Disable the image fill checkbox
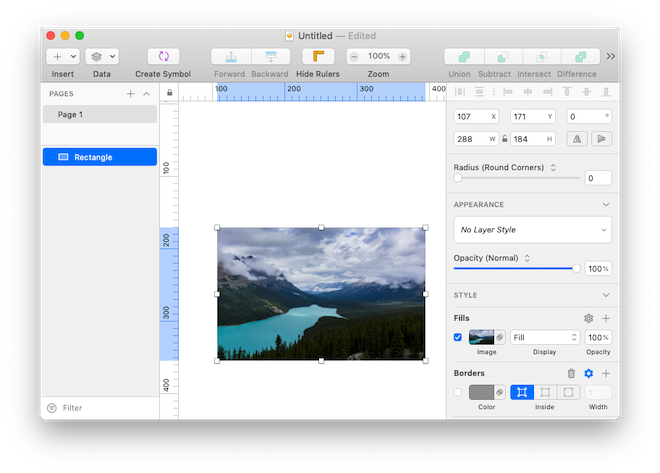Viewport: 660px width, 473px height. click(458, 338)
